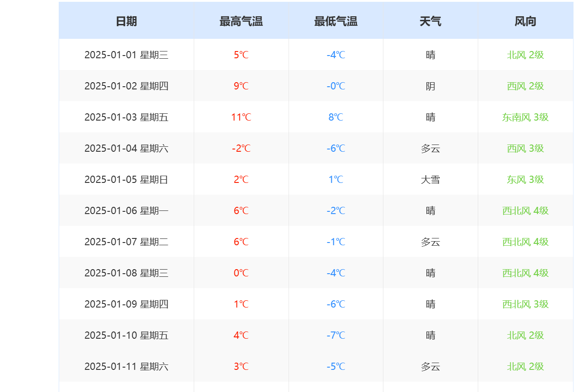
Task: Select date 2025-01-08 星期三
Action: pyautogui.click(x=126, y=273)
